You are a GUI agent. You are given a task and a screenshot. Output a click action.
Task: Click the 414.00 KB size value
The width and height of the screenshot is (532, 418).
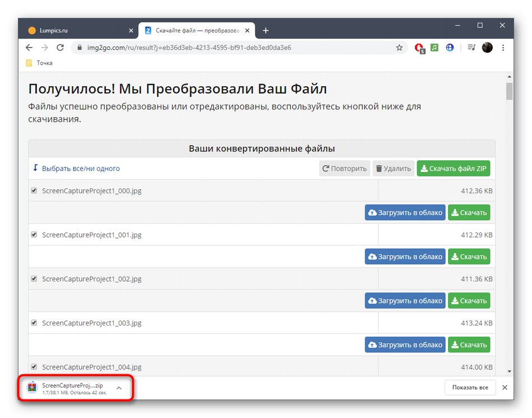click(477, 367)
